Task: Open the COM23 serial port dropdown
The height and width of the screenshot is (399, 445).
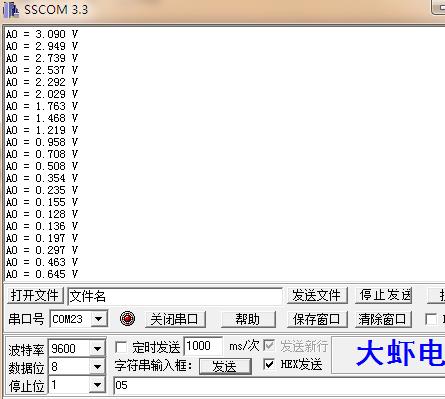Action: 99,319
